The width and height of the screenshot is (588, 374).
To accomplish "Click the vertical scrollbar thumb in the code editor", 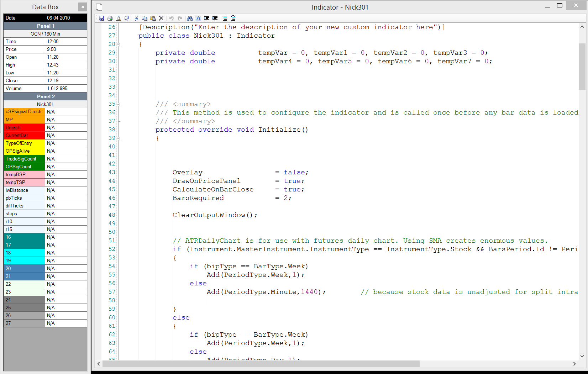I will pos(582,67).
